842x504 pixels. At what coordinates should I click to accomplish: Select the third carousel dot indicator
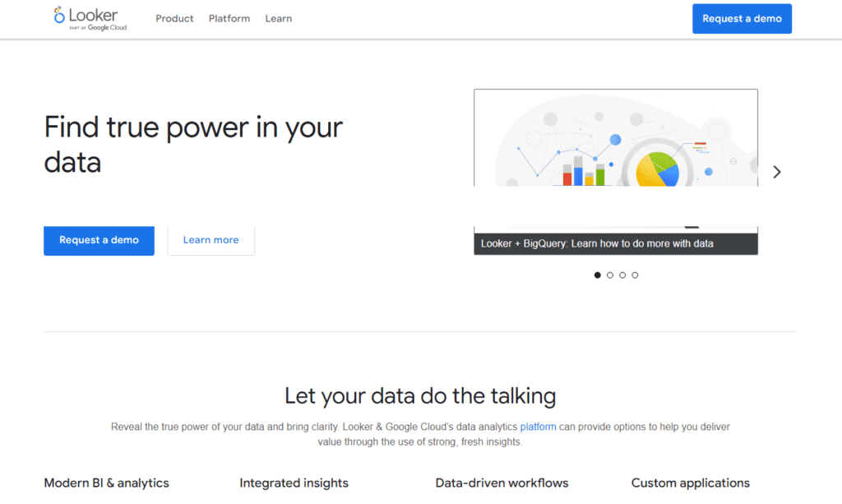tap(622, 275)
